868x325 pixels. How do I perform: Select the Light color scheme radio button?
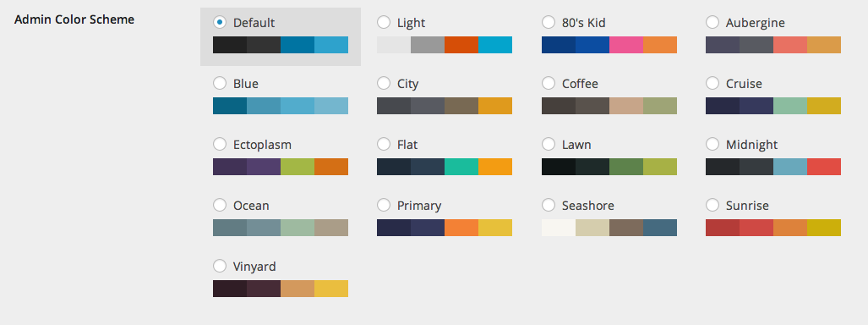(384, 22)
